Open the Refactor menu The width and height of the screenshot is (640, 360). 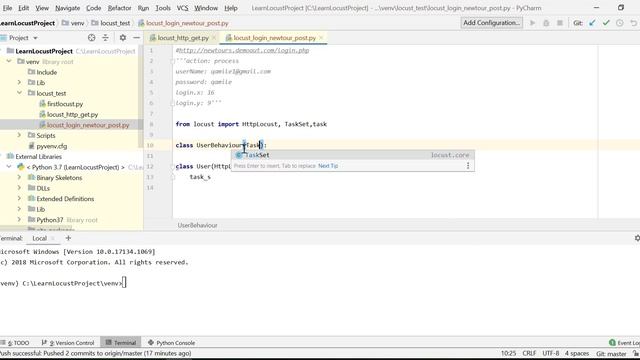click(x=119, y=8)
